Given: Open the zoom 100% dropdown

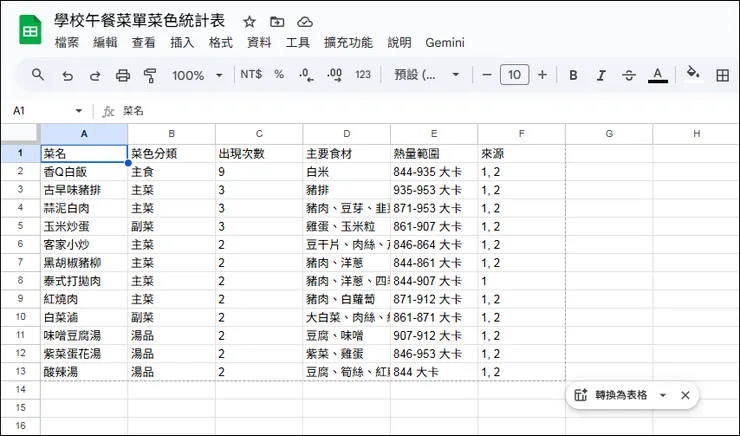Looking at the screenshot, I should (197, 75).
